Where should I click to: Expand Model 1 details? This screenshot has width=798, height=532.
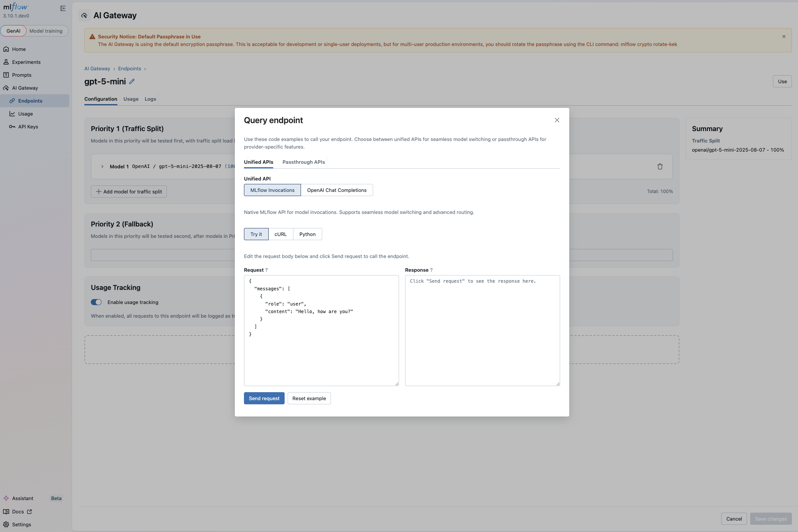tap(102, 166)
